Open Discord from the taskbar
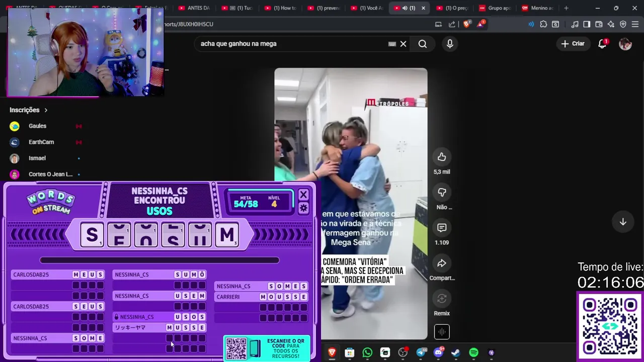The height and width of the screenshot is (362, 644). coord(438,353)
